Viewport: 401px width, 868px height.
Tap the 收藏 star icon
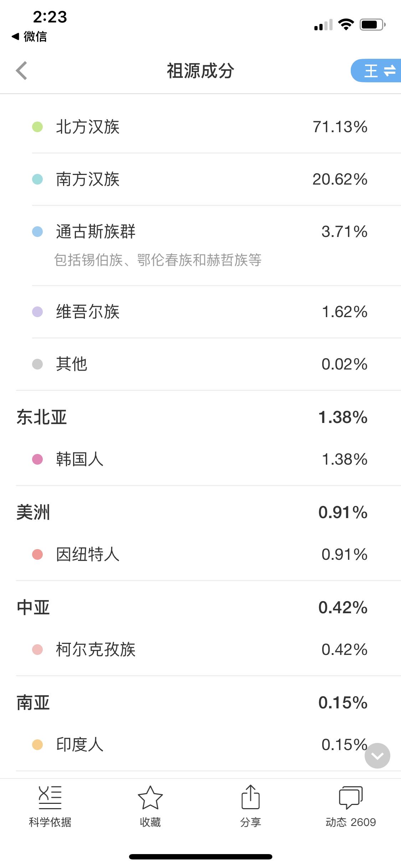pyautogui.click(x=150, y=797)
